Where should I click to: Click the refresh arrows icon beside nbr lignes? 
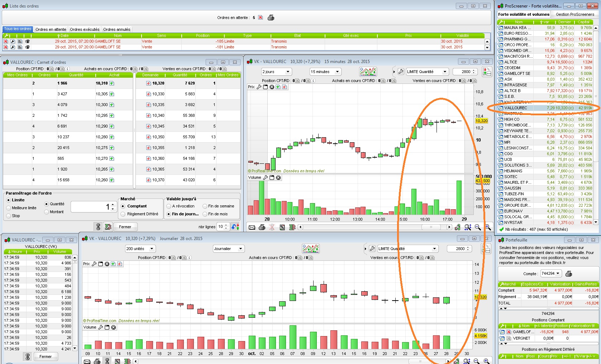tap(235, 227)
